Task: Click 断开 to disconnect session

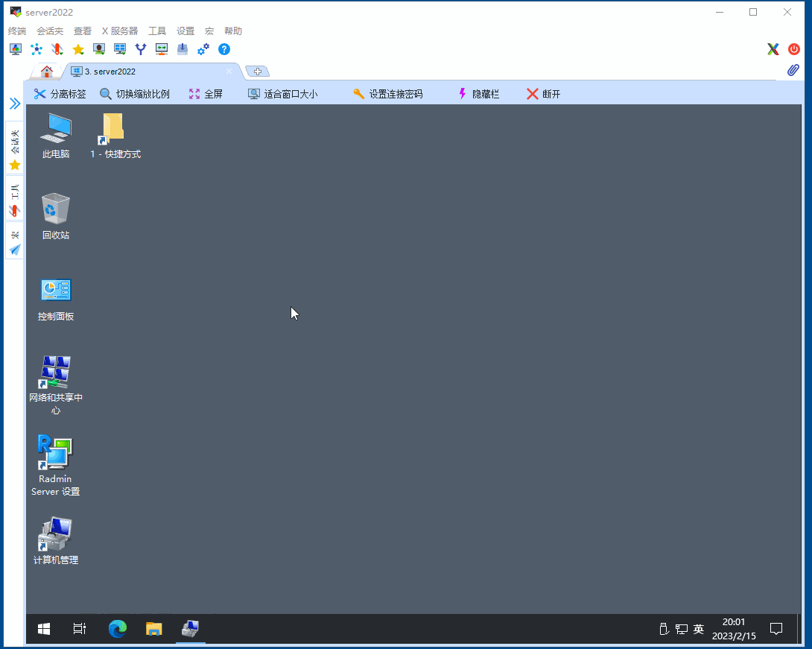Action: (543, 94)
